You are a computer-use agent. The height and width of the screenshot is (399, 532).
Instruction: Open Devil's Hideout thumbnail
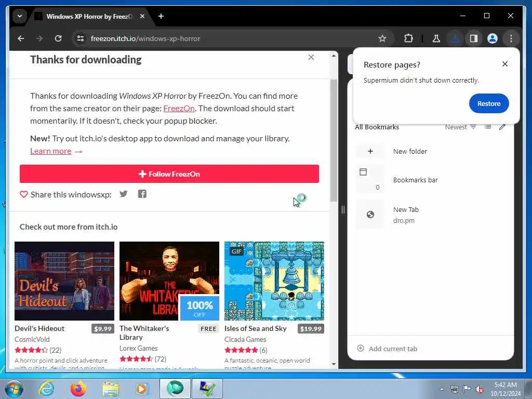coord(64,281)
